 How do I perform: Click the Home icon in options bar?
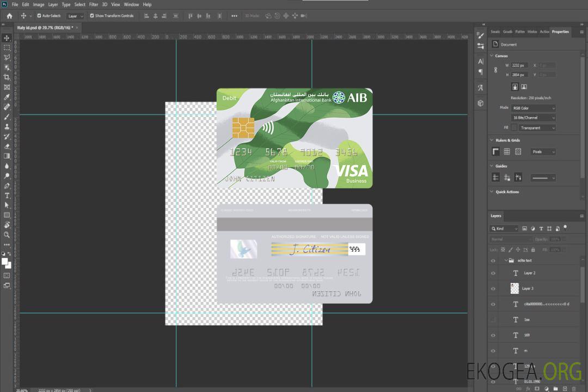tap(9, 16)
